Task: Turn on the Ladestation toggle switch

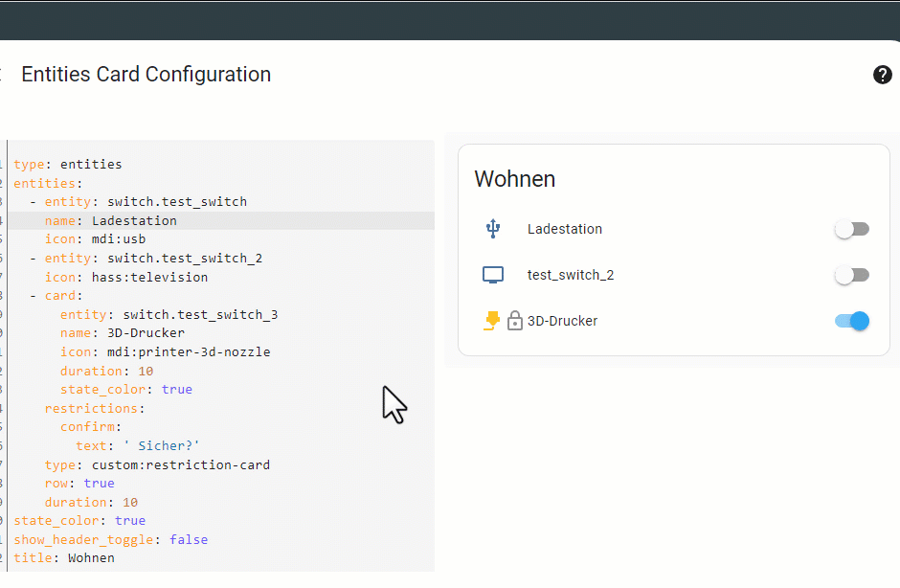Action: [851, 228]
